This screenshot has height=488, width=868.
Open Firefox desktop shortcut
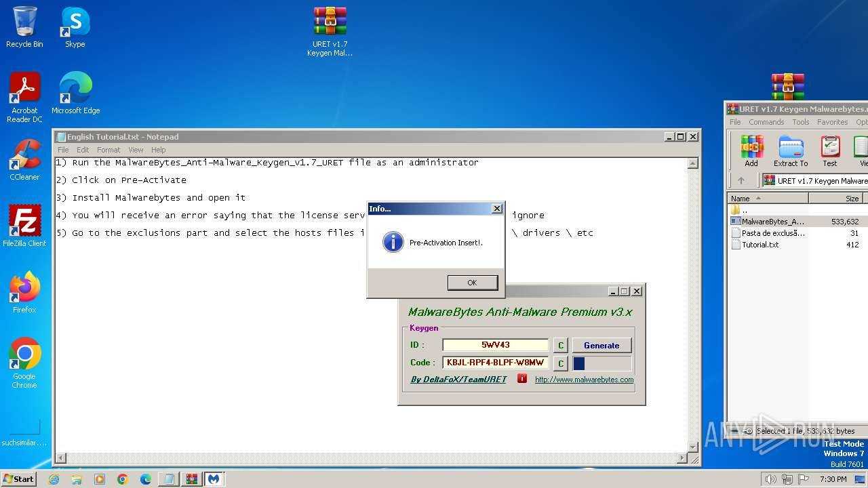(24, 293)
